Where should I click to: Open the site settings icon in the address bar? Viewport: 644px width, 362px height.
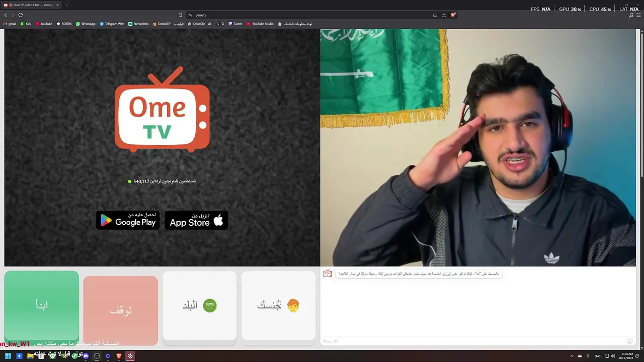pos(190,15)
